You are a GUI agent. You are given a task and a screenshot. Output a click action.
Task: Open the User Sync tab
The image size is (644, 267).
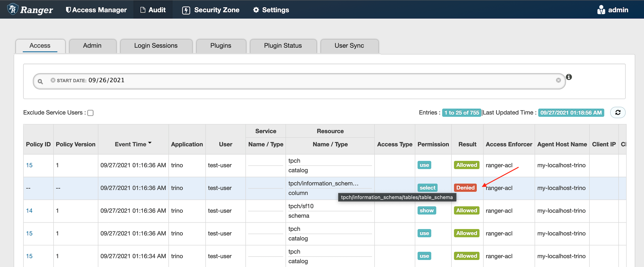349,46
